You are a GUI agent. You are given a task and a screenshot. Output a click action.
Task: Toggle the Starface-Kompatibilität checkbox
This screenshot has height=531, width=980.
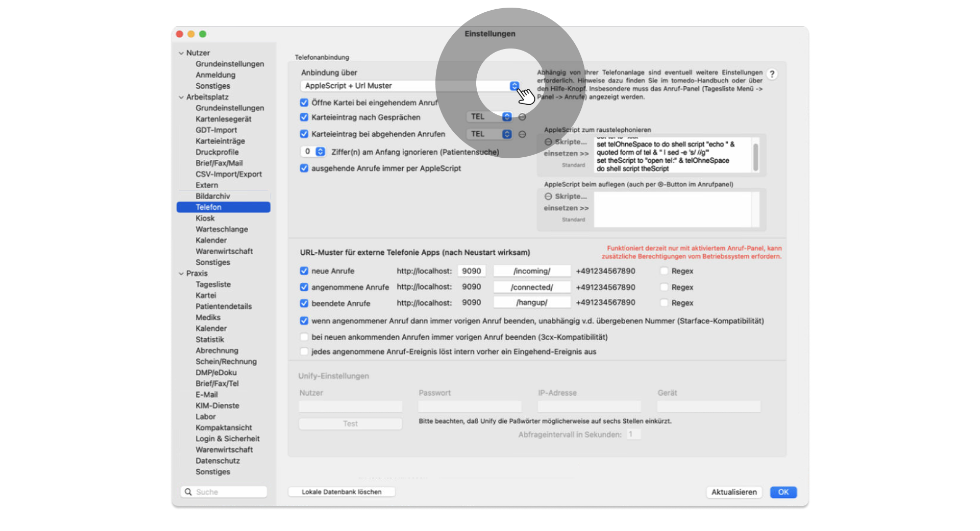click(304, 321)
